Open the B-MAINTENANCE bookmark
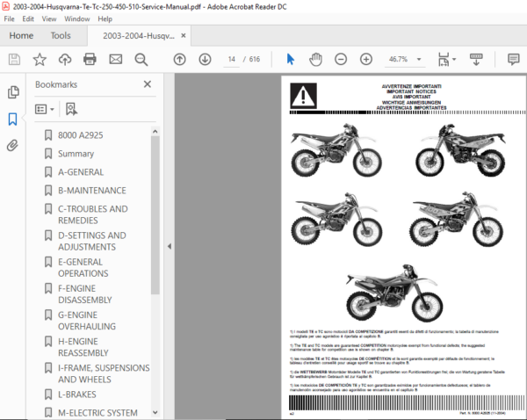The image size is (527, 420). (x=92, y=191)
